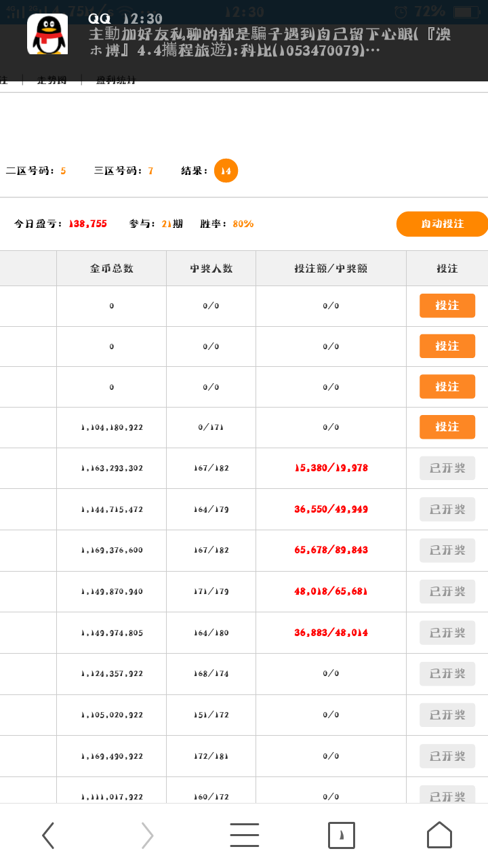This screenshot has height=868, width=488.
Task: Open the browser hamburger menu
Action: (244, 835)
